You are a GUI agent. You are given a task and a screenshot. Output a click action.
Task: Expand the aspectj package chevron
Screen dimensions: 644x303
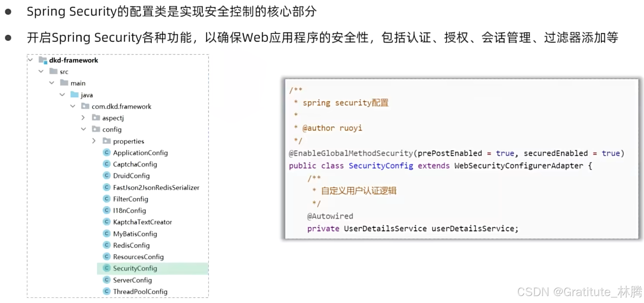pos(83,118)
